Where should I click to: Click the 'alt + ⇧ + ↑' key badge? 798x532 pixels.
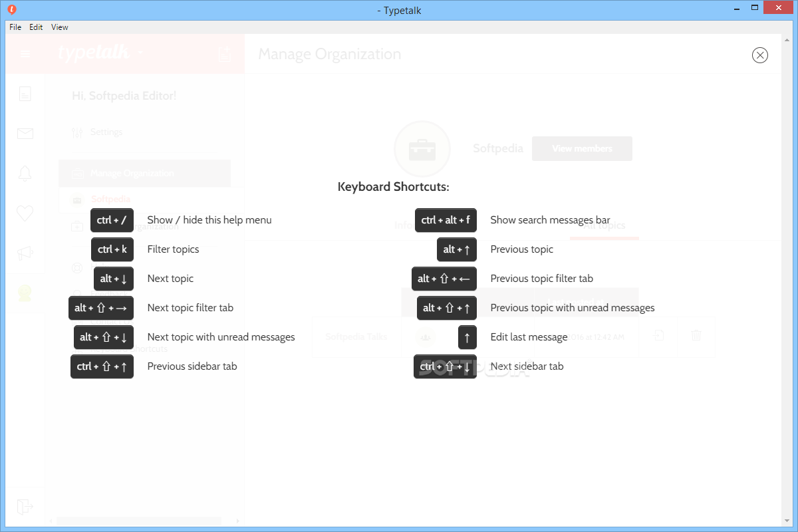pyautogui.click(x=447, y=308)
